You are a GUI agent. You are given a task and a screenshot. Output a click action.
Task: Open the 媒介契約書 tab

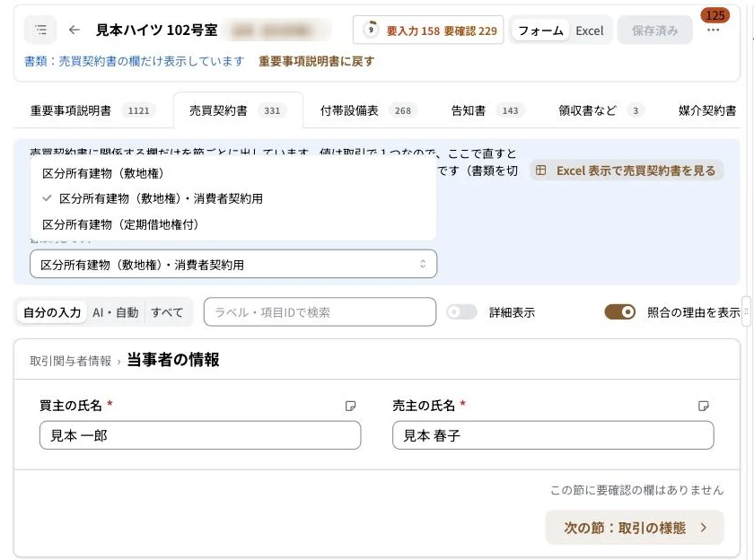point(707,110)
